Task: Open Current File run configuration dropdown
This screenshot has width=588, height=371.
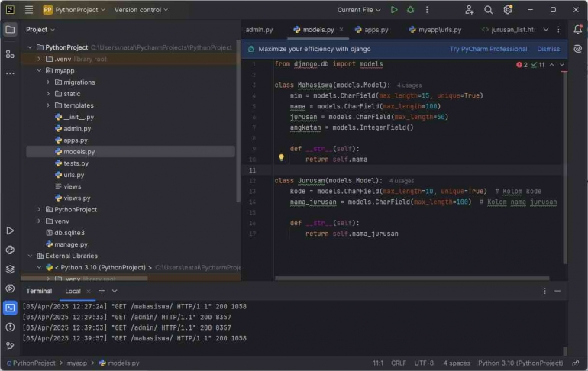Action: (359, 10)
